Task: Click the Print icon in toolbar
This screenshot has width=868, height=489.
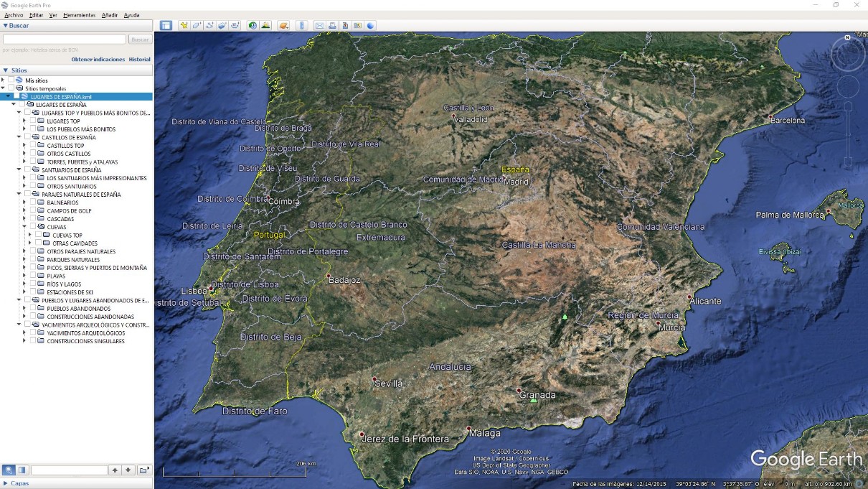Action: pyautogui.click(x=332, y=25)
